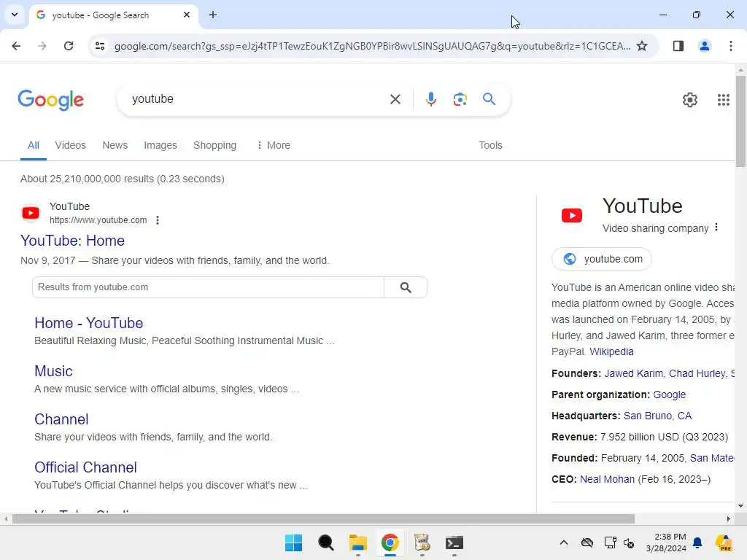The width and height of the screenshot is (747, 560).
Task: Click the horizontal scrollbar thumb
Action: point(323,518)
